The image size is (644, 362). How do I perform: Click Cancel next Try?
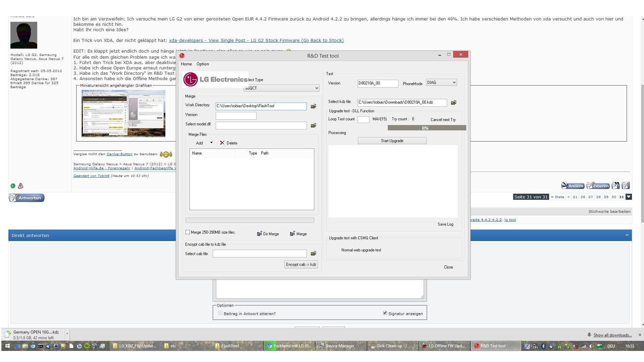click(443, 120)
